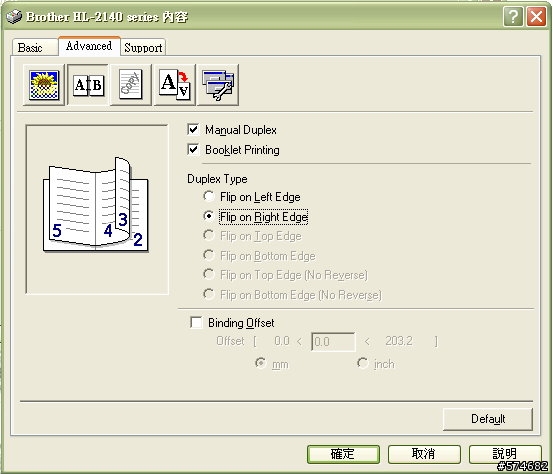
Task: Uncheck the Booklet Printing checkbox
Action: tap(193, 150)
